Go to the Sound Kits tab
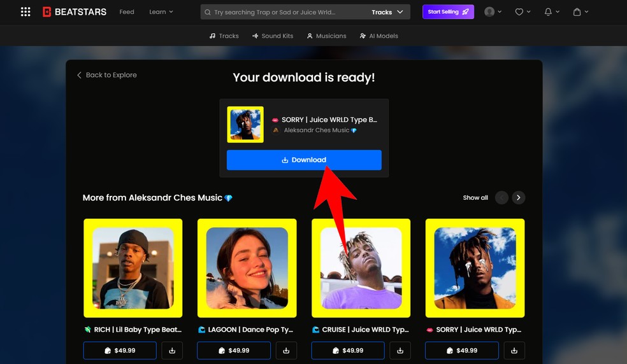The image size is (627, 364). [x=273, y=36]
